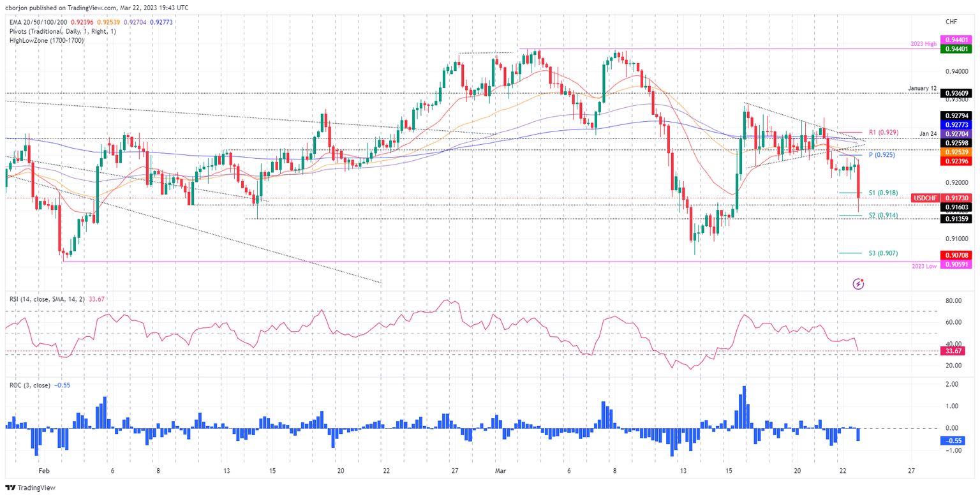Click the ROC value -0.55 blue label
This screenshot has width=980, height=497.
pyautogui.click(x=953, y=440)
